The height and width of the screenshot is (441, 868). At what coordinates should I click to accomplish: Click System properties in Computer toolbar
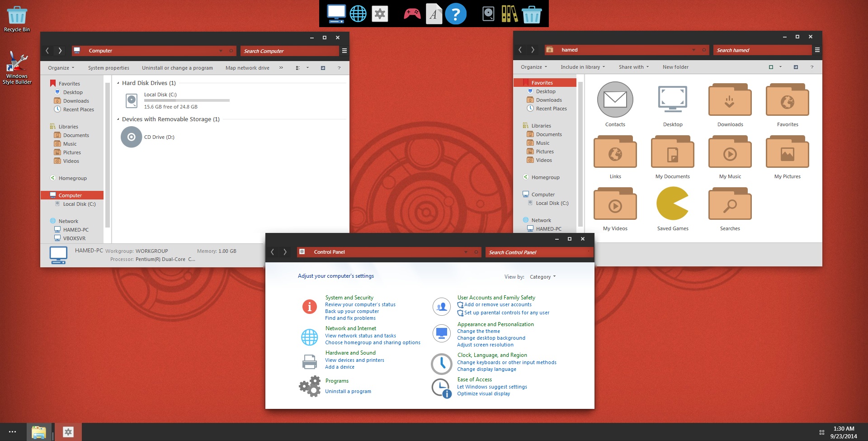pos(108,68)
